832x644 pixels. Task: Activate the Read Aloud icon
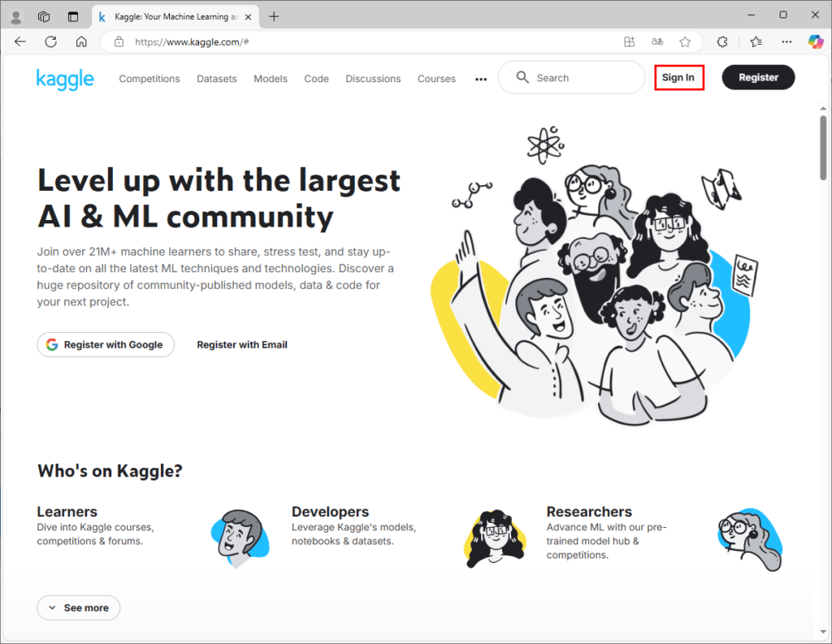click(x=656, y=41)
